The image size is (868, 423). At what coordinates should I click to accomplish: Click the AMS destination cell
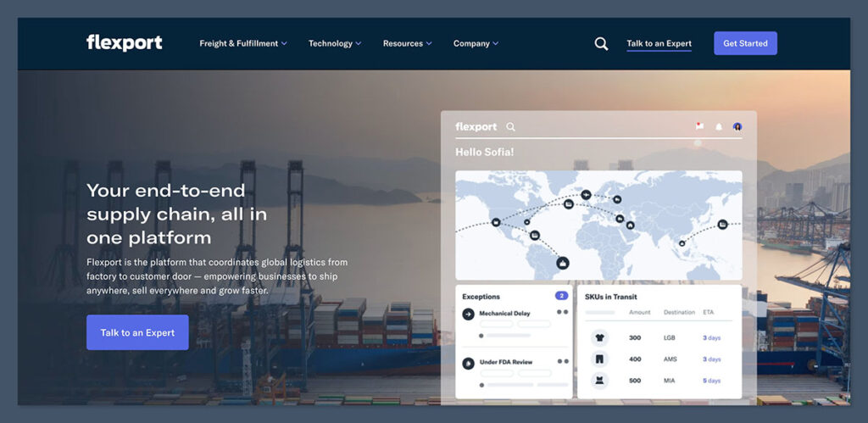pyautogui.click(x=670, y=359)
